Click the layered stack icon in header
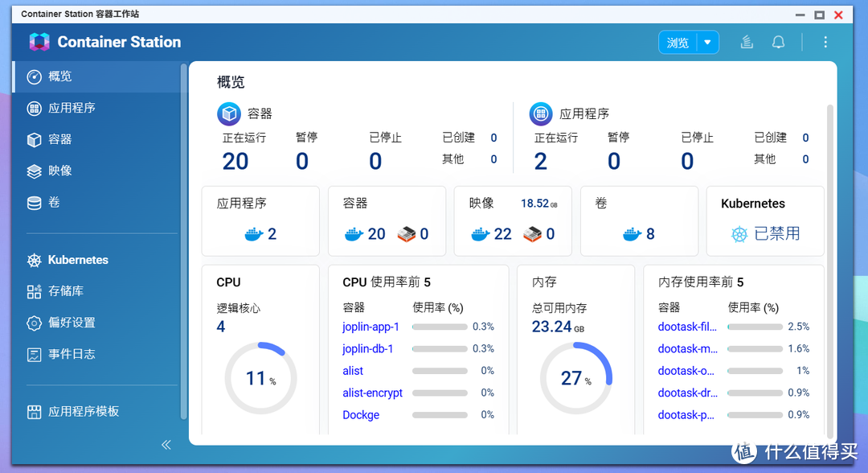Image resolution: width=868 pixels, height=473 pixels. (x=747, y=43)
